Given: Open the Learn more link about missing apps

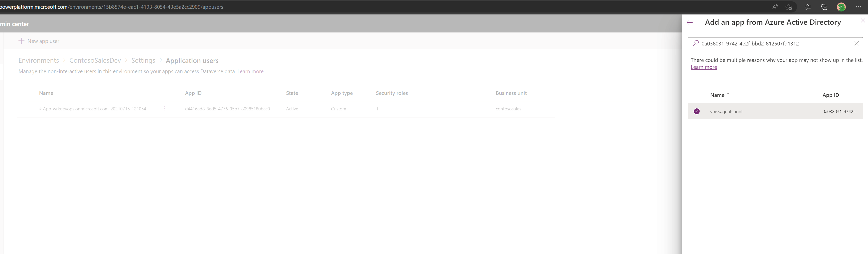Looking at the screenshot, I should [x=704, y=67].
